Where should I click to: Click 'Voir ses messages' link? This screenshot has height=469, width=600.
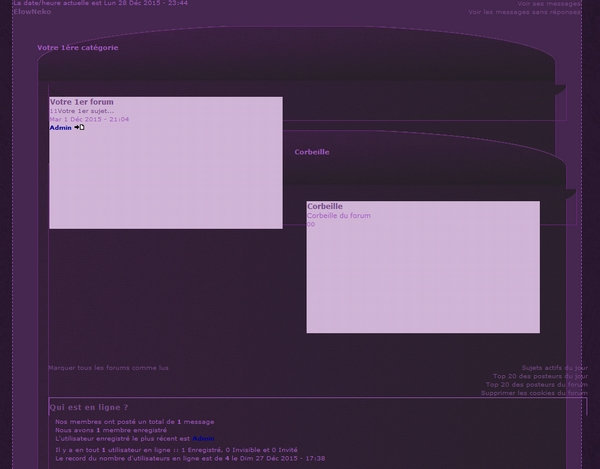pos(549,3)
